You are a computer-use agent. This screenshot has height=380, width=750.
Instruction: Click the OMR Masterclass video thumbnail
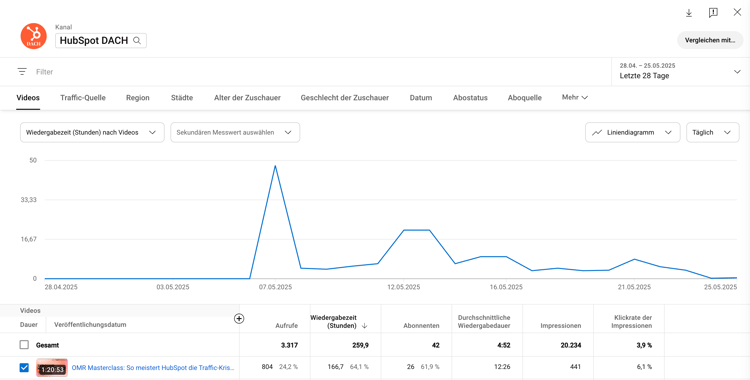click(52, 368)
